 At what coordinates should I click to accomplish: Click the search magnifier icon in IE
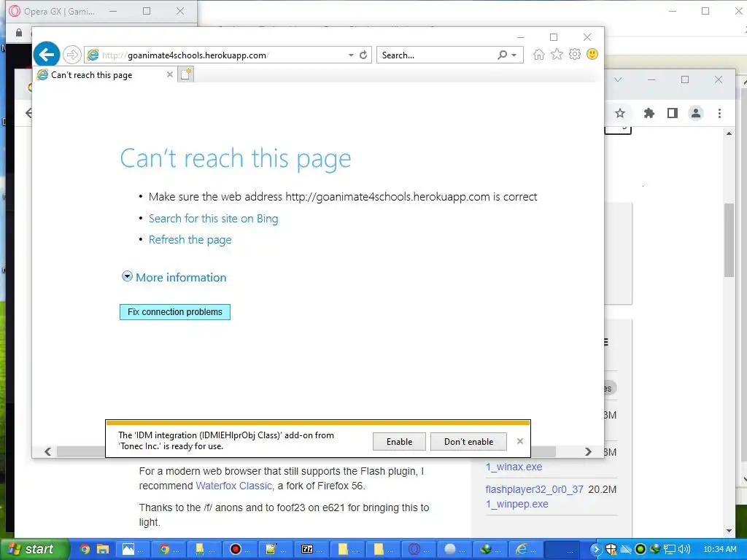coord(502,55)
